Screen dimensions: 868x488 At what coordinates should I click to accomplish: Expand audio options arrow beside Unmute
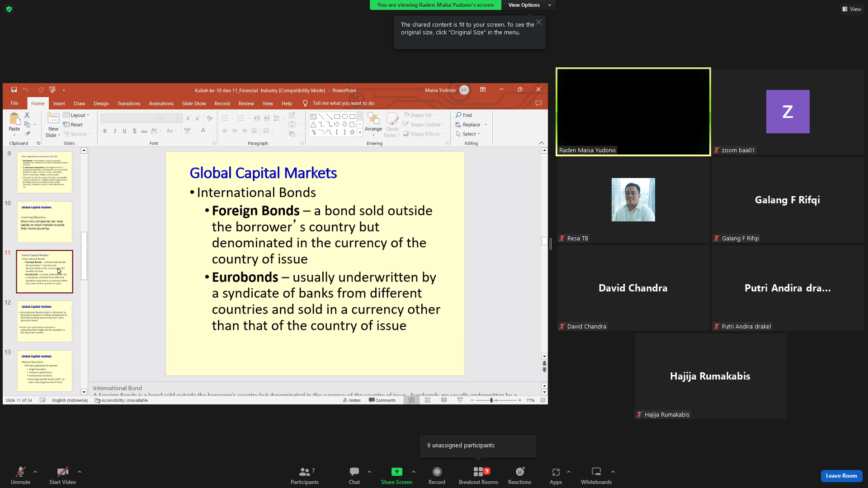(35, 472)
